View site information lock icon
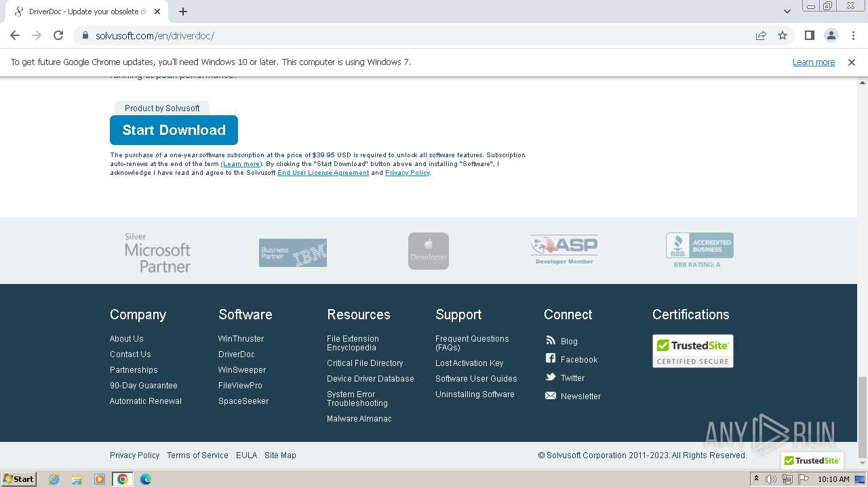The image size is (868, 488). click(85, 35)
